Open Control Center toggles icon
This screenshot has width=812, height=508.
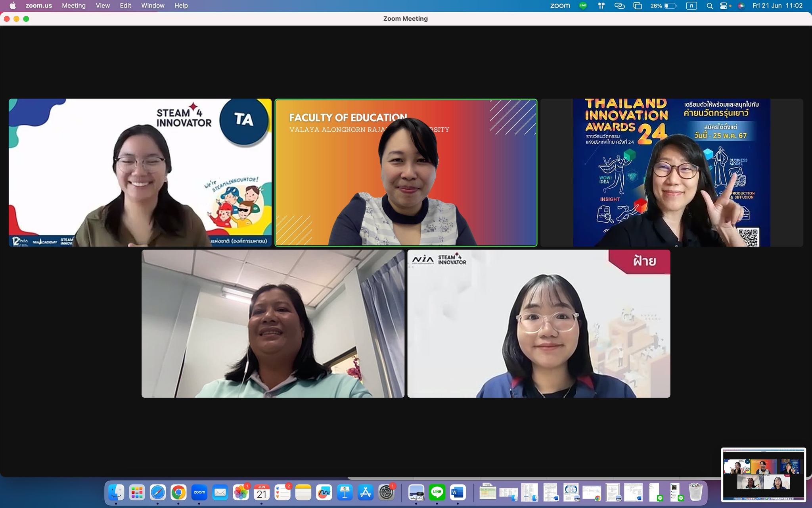tap(724, 6)
